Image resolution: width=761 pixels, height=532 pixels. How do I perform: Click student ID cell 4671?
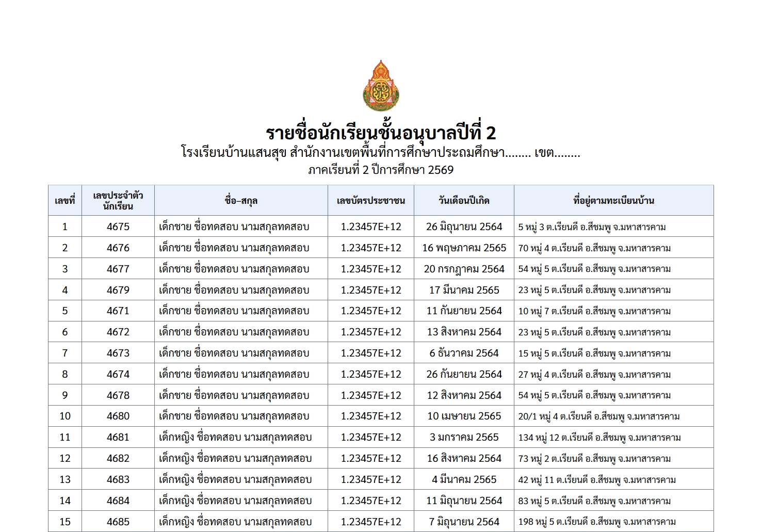point(118,311)
